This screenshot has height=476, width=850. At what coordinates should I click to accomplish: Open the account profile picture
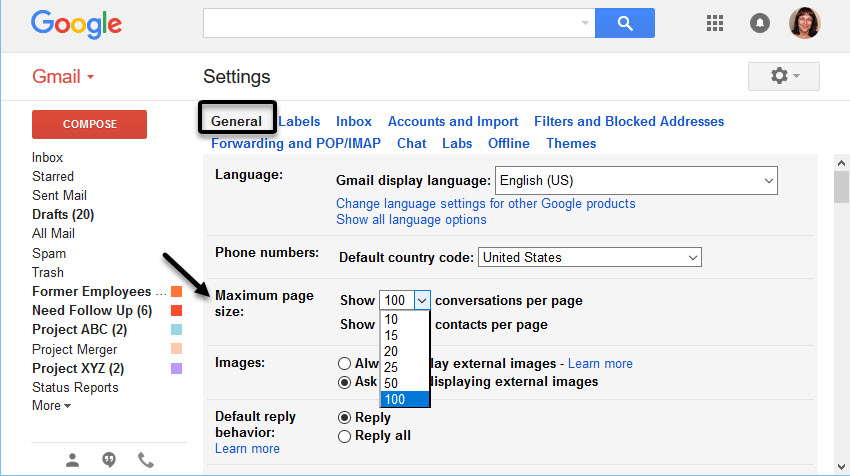[x=804, y=23]
